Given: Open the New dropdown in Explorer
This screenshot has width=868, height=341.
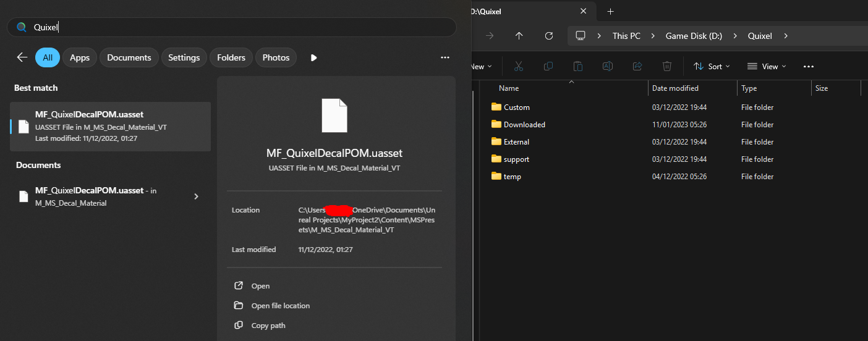Looking at the screenshot, I should point(482,66).
